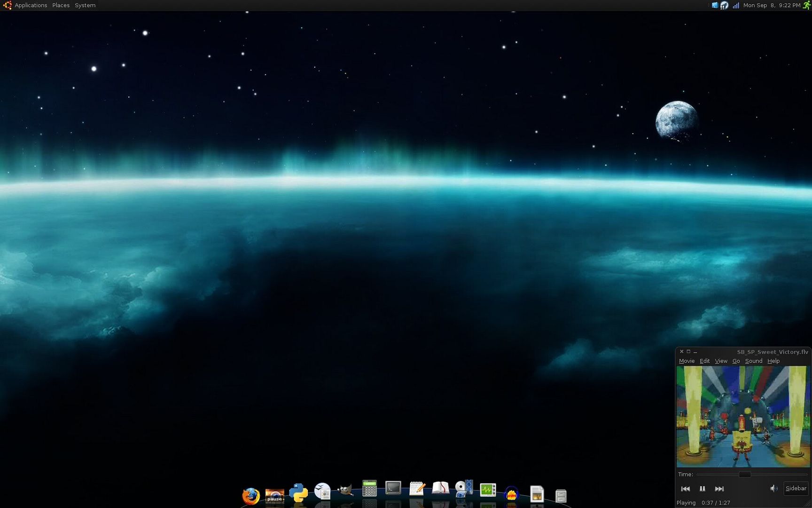Launch Firefox from the dock
The image size is (812, 508).
coord(251,496)
